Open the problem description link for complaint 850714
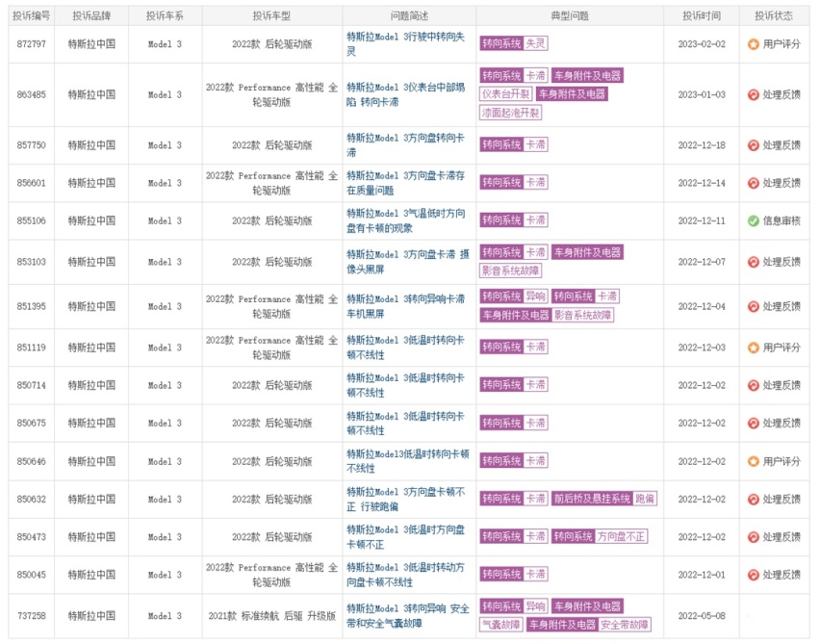 pyautogui.click(x=405, y=385)
